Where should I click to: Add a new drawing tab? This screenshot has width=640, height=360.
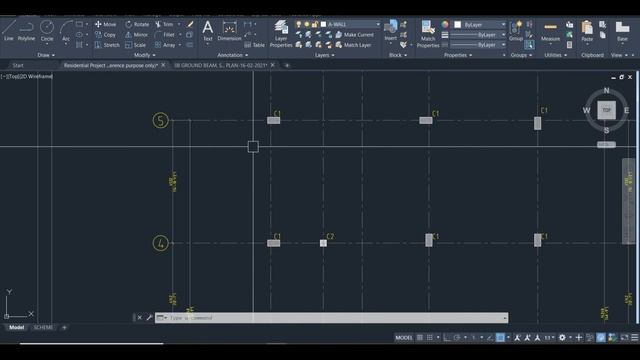pos(287,65)
